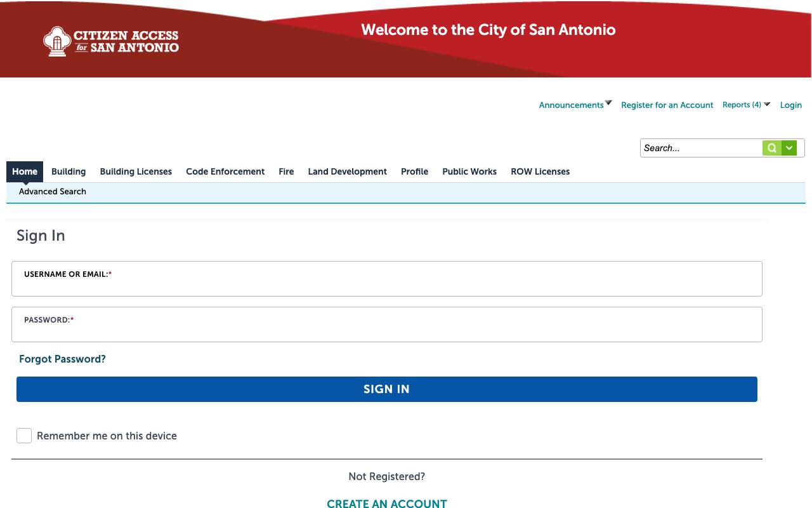Click the Login link
This screenshot has height=508, width=812.
(790, 105)
